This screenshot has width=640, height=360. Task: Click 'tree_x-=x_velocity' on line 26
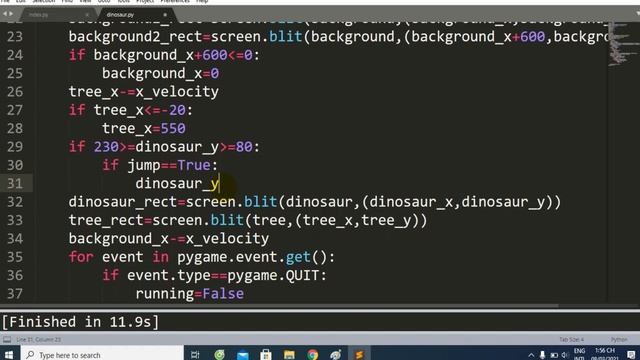[144, 92]
